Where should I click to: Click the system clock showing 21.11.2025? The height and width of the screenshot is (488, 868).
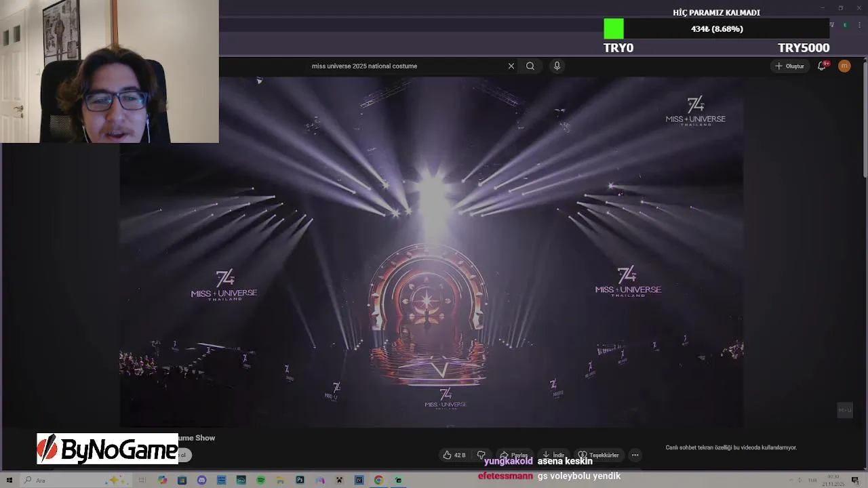coord(832,481)
